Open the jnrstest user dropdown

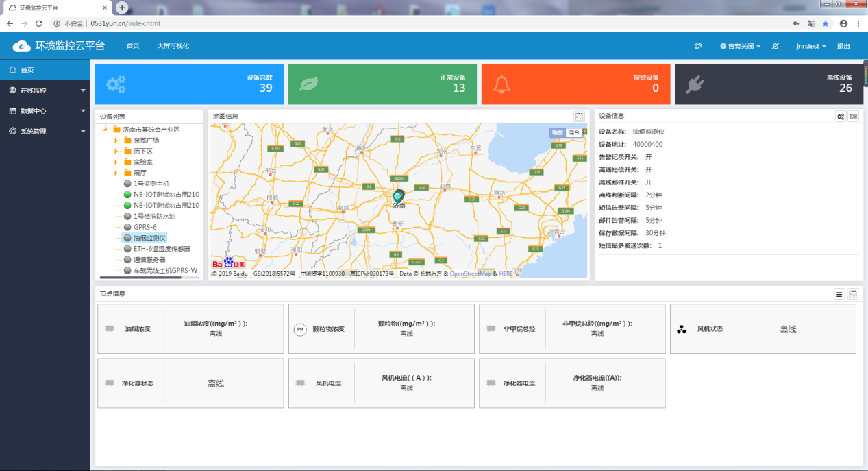point(812,46)
